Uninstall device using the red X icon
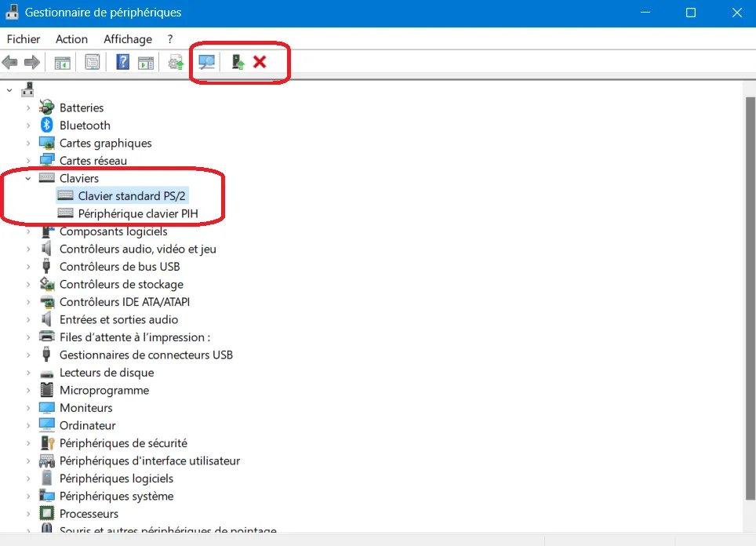This screenshot has width=756, height=546. tap(260, 62)
